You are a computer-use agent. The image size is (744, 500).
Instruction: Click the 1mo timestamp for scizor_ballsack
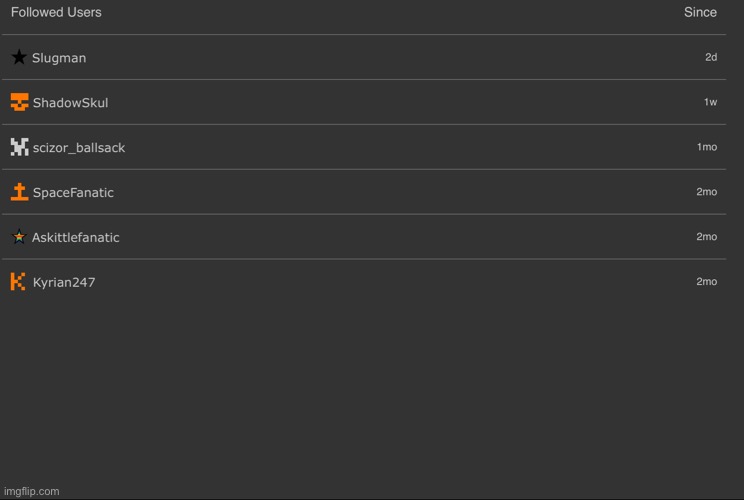(707, 147)
